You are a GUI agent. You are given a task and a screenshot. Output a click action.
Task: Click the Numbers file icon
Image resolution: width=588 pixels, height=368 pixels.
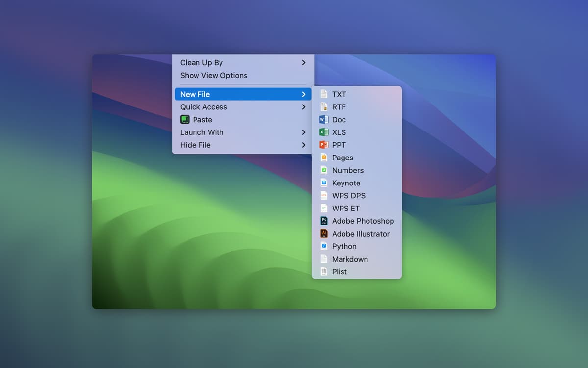tap(324, 170)
